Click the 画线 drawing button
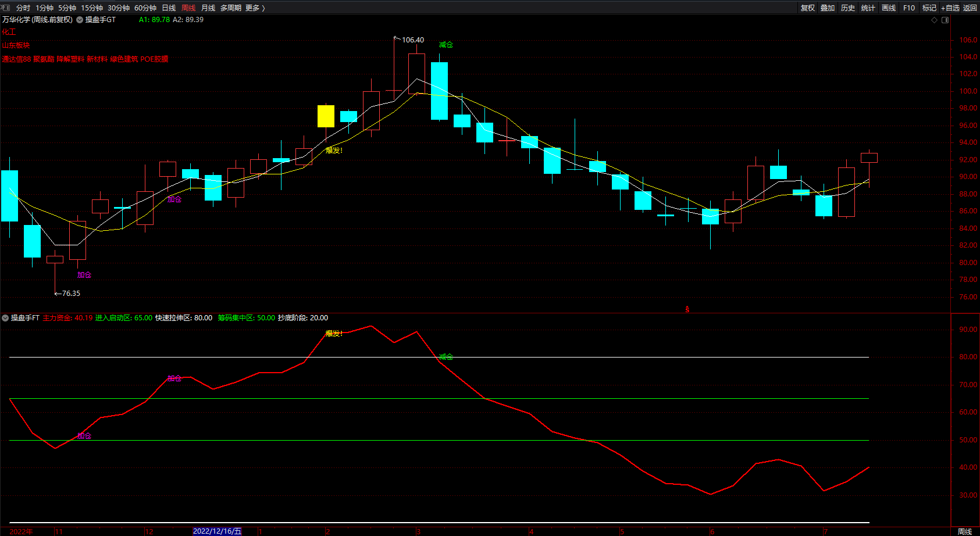980x536 pixels. point(888,8)
